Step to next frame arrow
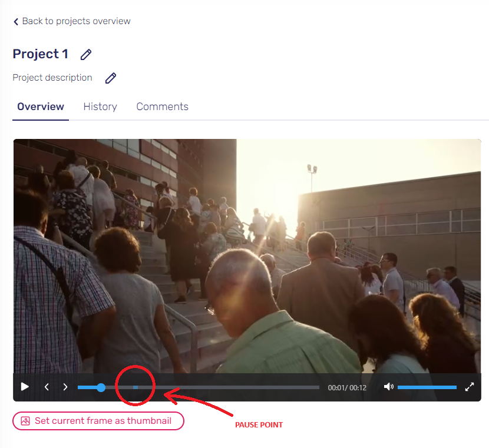Image resolution: width=489 pixels, height=448 pixels. [65, 387]
